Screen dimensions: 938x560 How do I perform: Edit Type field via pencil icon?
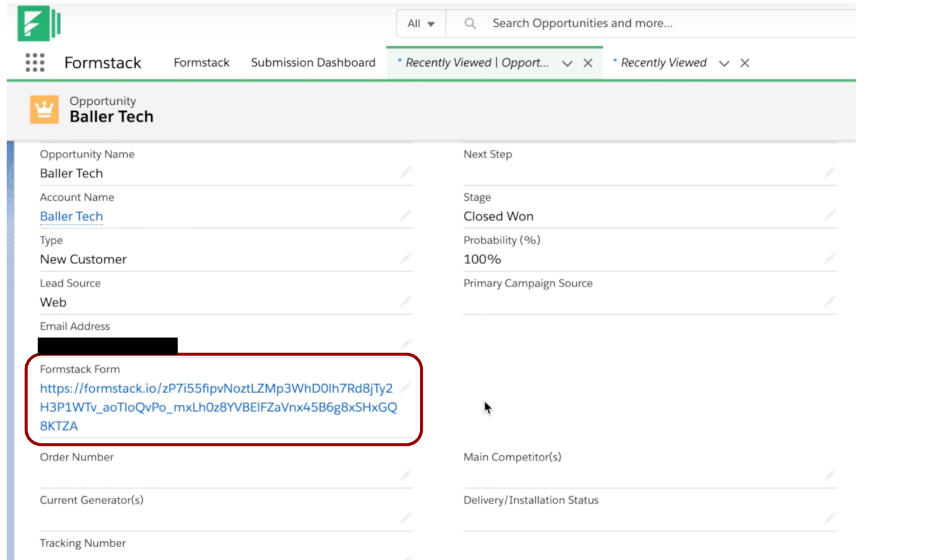tap(406, 258)
